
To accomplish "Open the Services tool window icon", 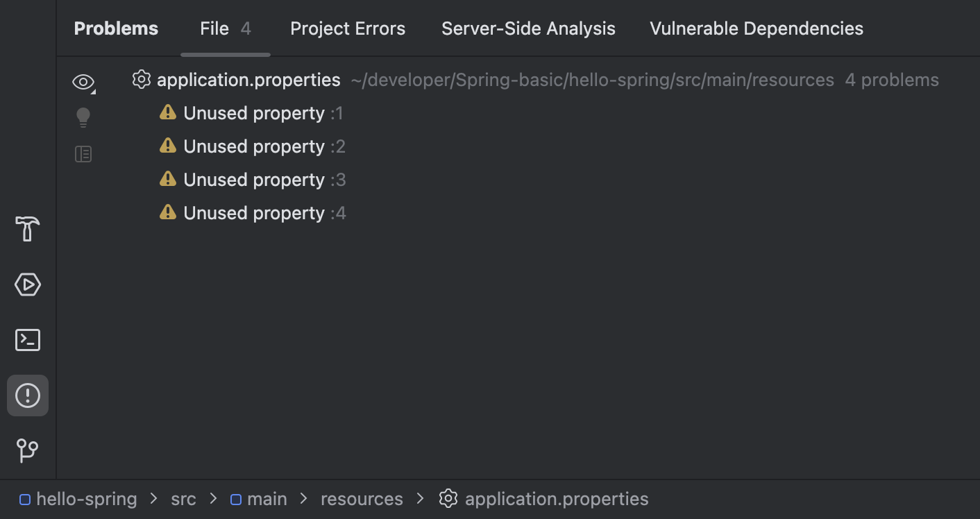I will [28, 284].
